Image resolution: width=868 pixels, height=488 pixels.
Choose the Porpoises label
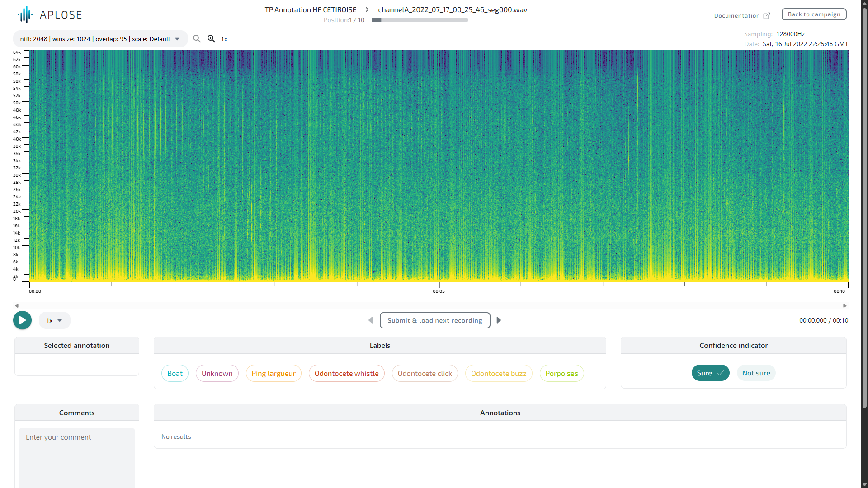coord(561,374)
